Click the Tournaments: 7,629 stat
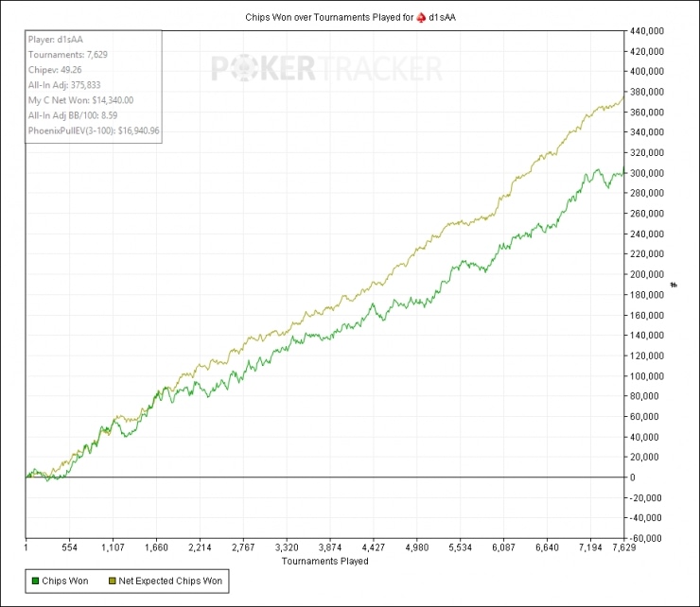Viewport: 700px width, 607px height. [x=68, y=55]
